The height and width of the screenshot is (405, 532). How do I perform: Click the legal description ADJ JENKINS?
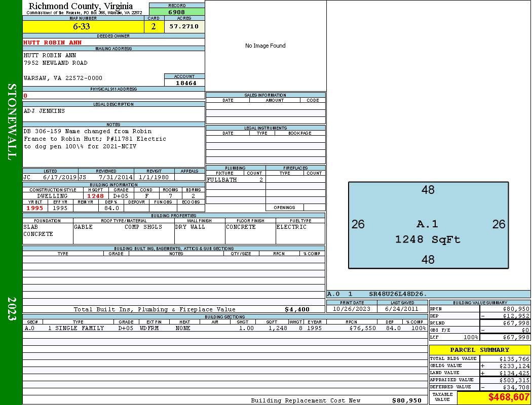[45, 111]
